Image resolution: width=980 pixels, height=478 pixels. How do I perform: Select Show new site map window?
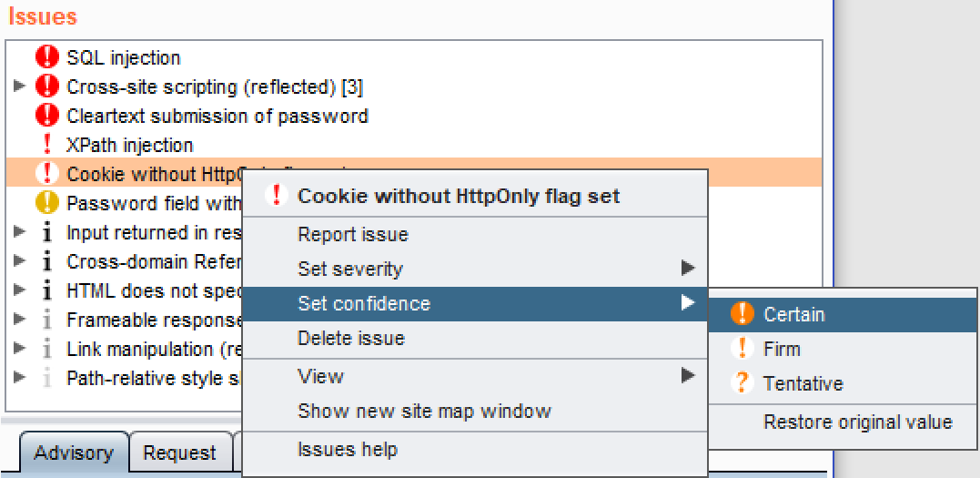click(x=424, y=412)
